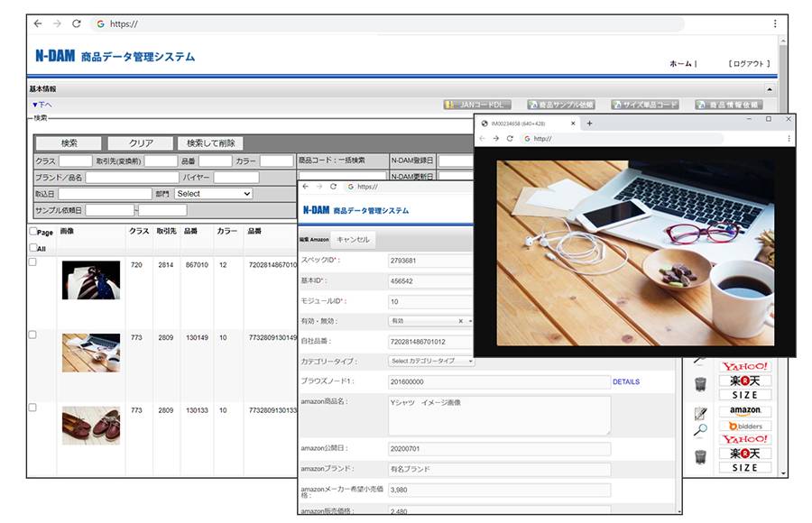Download JAN codes with the JANコードDL button
Viewport: 812px width, 523px height.
477,105
